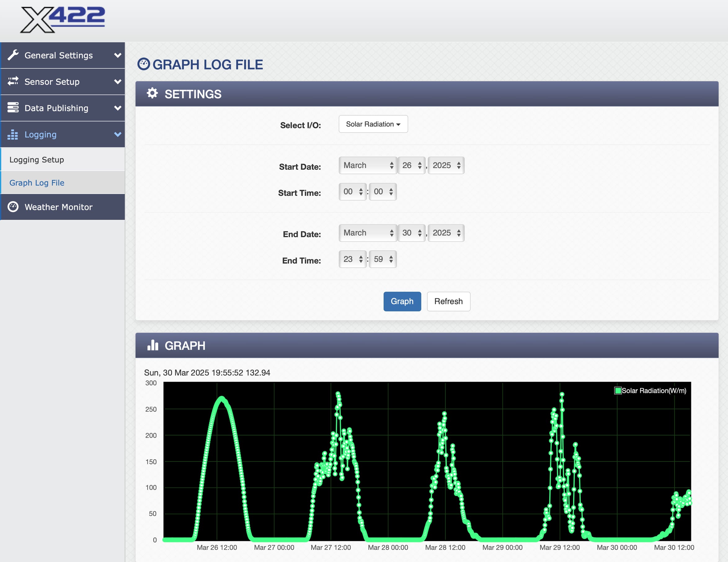The image size is (728, 562).
Task: Open the Solar Radiation I/O dropdown
Action: pos(373,124)
